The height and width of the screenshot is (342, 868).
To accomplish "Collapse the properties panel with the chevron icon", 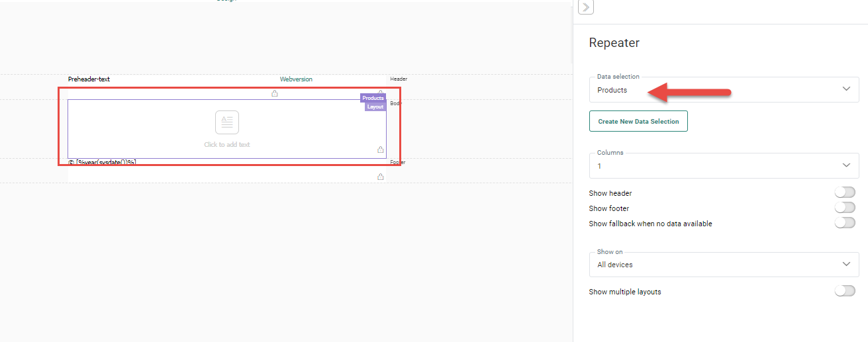I will point(586,7).
